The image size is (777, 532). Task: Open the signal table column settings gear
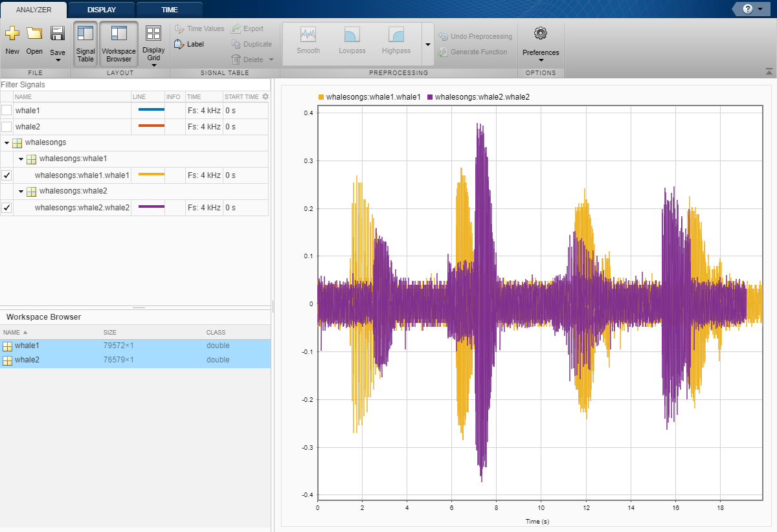pos(265,96)
